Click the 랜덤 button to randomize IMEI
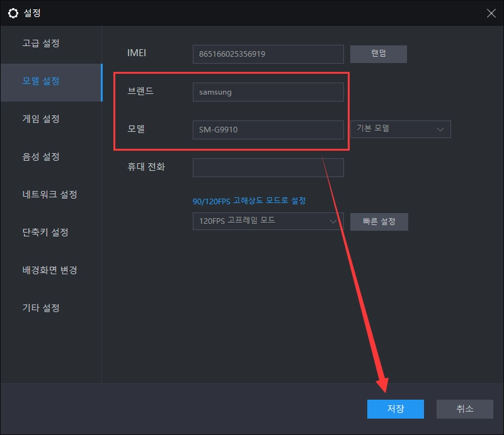The height and width of the screenshot is (435, 504). (x=378, y=54)
